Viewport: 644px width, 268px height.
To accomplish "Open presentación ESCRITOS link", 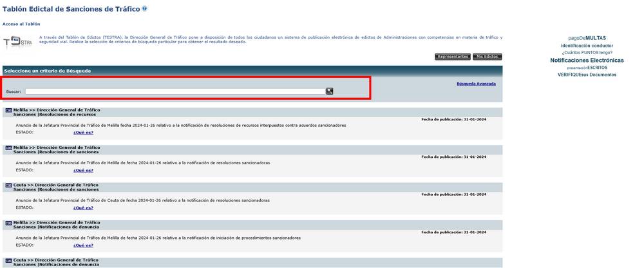I will [x=587, y=68].
